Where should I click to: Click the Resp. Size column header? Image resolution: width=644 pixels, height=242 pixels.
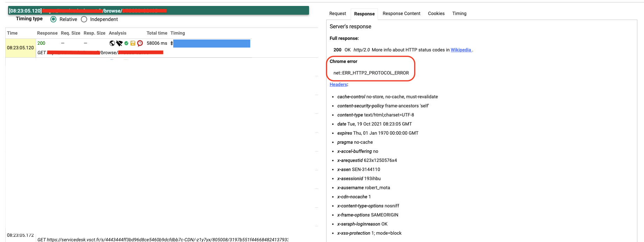pyautogui.click(x=94, y=33)
